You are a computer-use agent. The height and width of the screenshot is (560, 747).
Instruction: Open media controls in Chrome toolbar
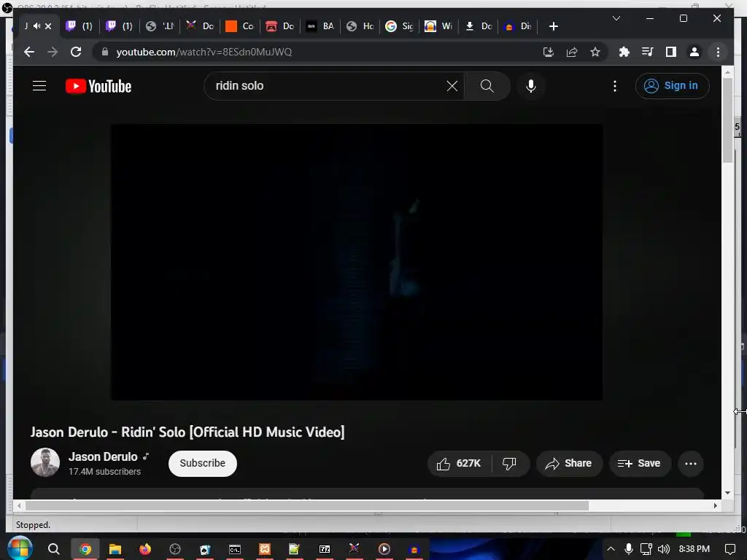point(648,52)
